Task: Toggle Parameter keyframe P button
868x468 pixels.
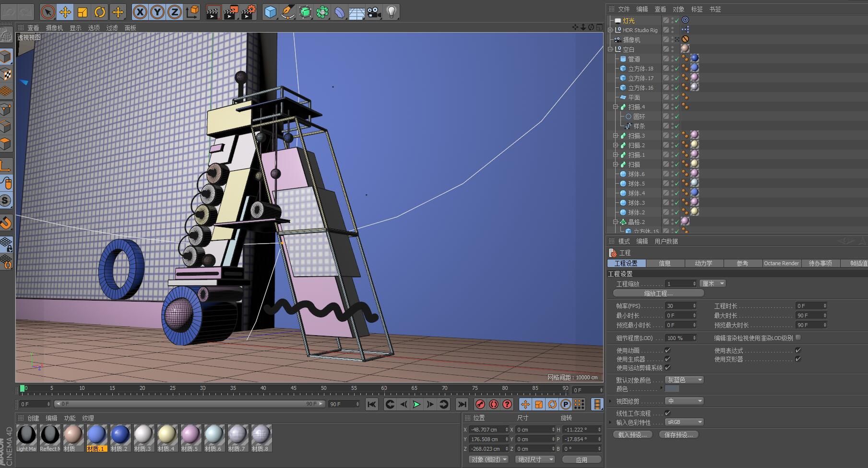Action: pos(566,404)
